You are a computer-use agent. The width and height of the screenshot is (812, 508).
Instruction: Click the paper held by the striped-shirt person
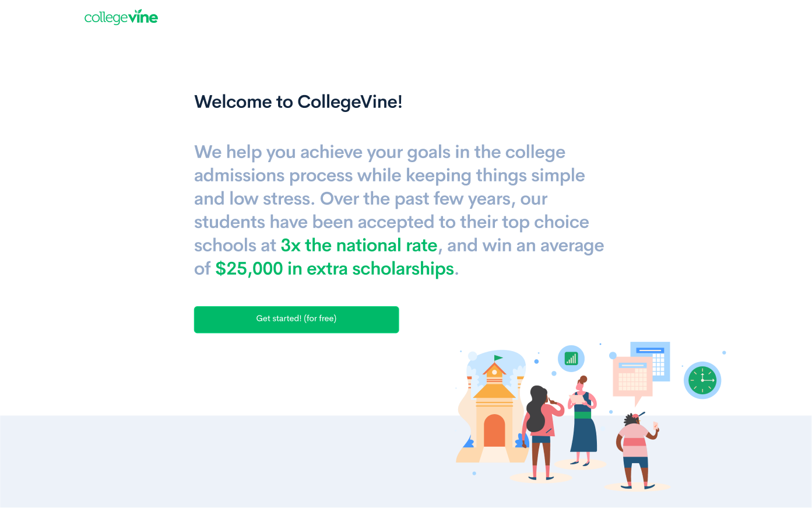(656, 425)
